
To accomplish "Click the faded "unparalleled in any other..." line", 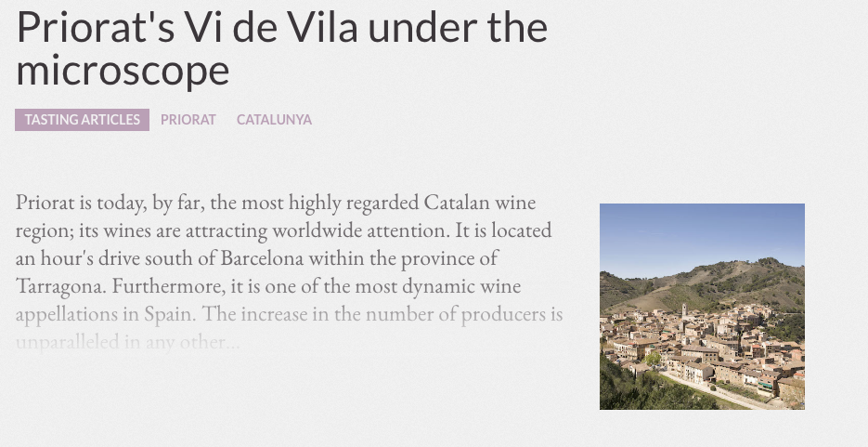I will (x=128, y=342).
